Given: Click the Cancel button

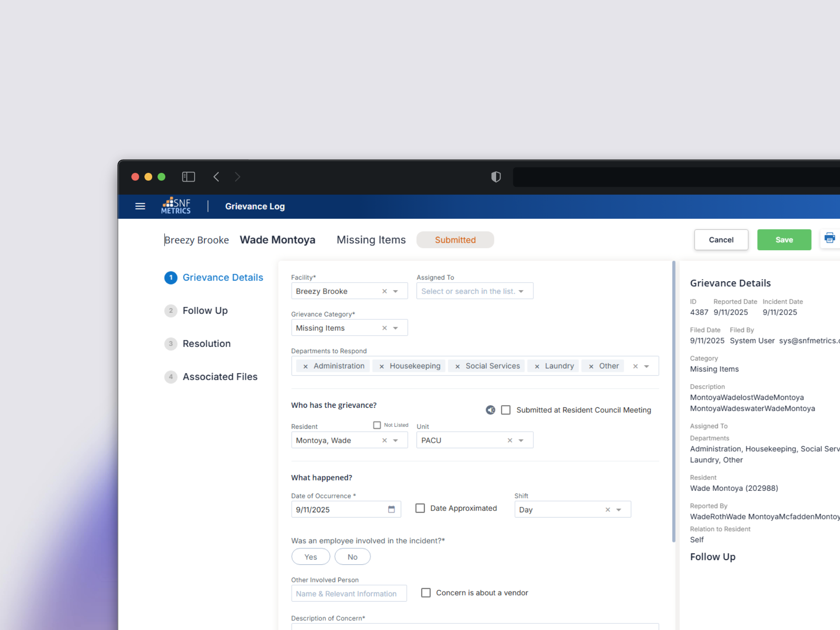Looking at the screenshot, I should [721, 240].
